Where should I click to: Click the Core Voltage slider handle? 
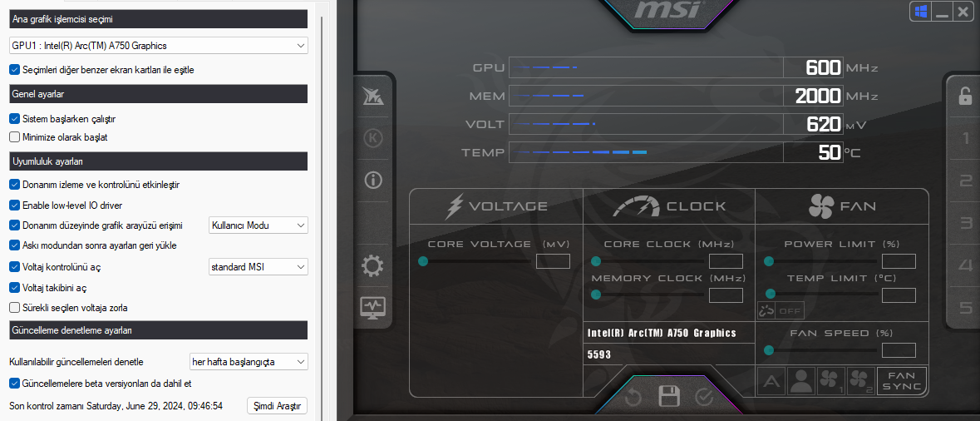click(423, 261)
